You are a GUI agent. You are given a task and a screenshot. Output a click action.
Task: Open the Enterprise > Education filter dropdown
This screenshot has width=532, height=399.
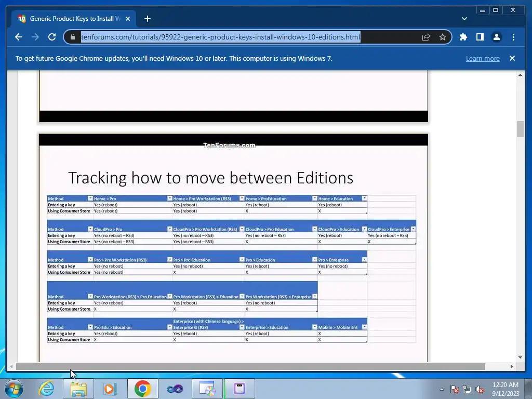[x=314, y=327]
